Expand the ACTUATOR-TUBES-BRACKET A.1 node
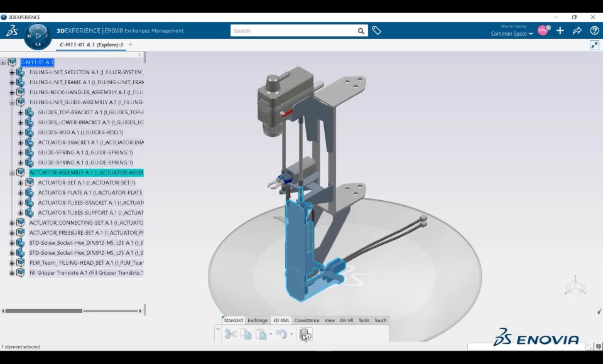Screen dimensions: 603x364 20,203
